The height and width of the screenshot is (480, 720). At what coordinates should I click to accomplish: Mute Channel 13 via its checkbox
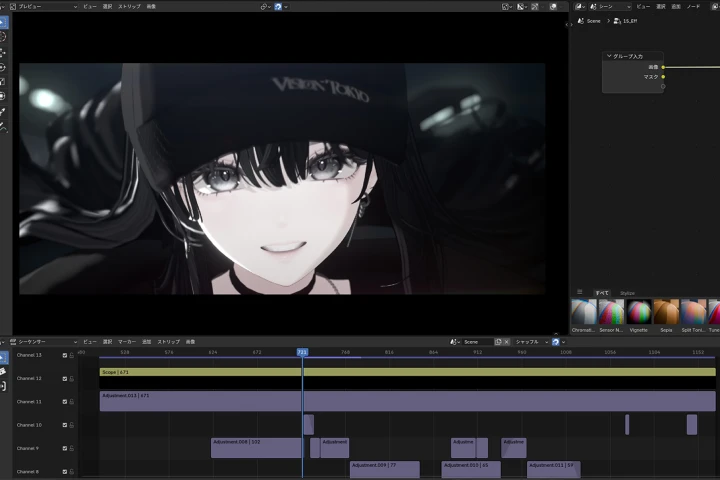(x=65, y=355)
